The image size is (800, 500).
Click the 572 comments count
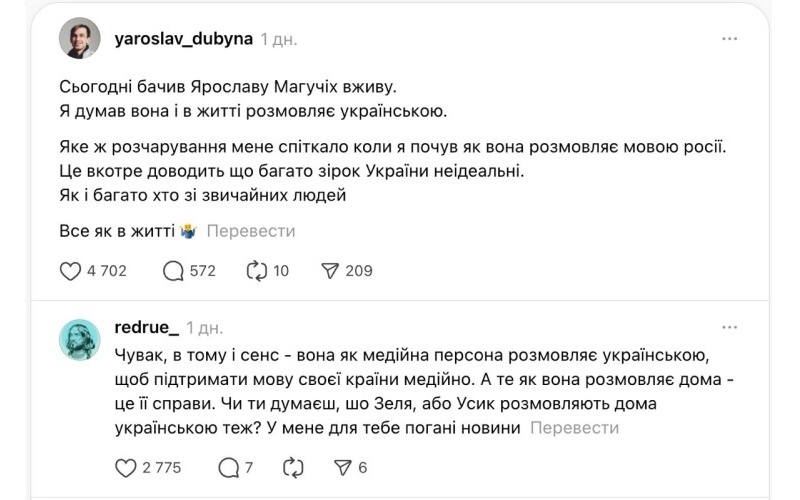pyautogui.click(x=203, y=270)
